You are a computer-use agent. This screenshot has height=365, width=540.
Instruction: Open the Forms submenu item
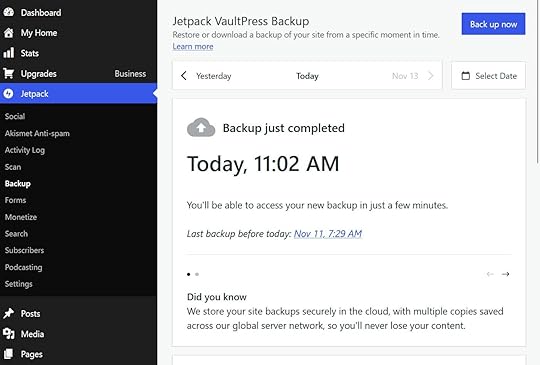pyautogui.click(x=15, y=200)
